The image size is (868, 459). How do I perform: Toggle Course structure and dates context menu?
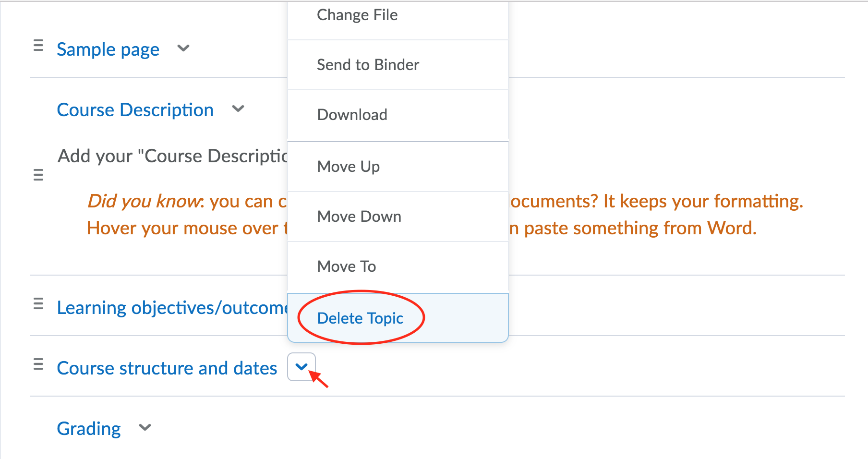pyautogui.click(x=301, y=367)
